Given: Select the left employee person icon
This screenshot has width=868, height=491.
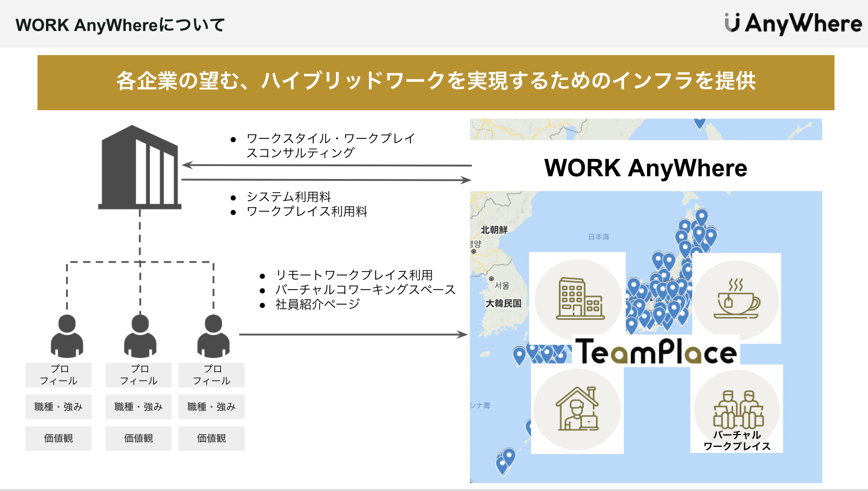Looking at the screenshot, I should [x=67, y=336].
